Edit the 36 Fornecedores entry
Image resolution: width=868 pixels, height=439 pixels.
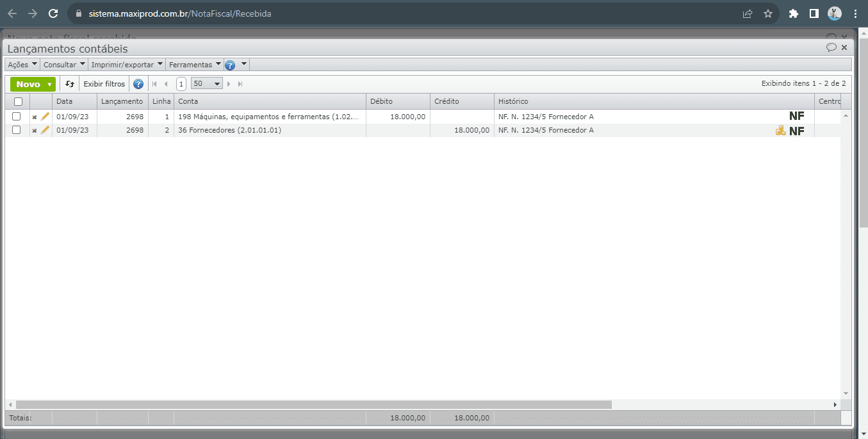(45, 130)
